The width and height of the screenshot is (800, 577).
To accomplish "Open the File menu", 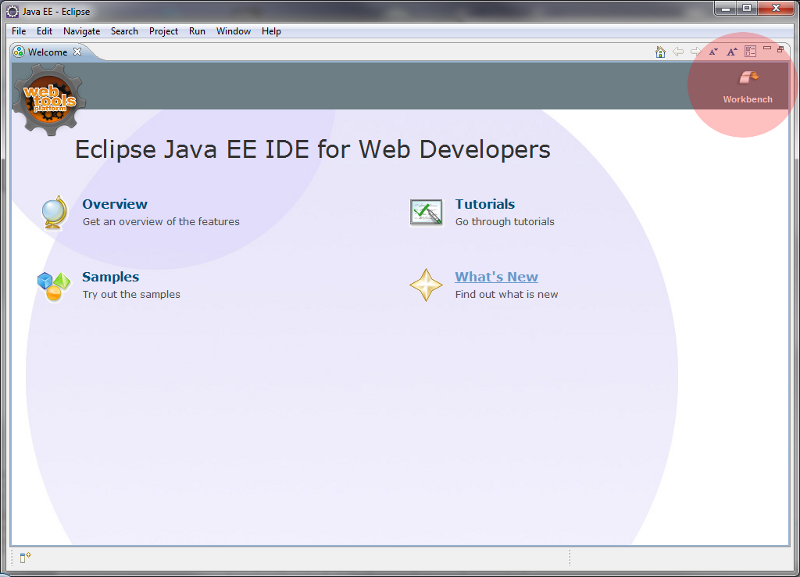I will point(19,31).
